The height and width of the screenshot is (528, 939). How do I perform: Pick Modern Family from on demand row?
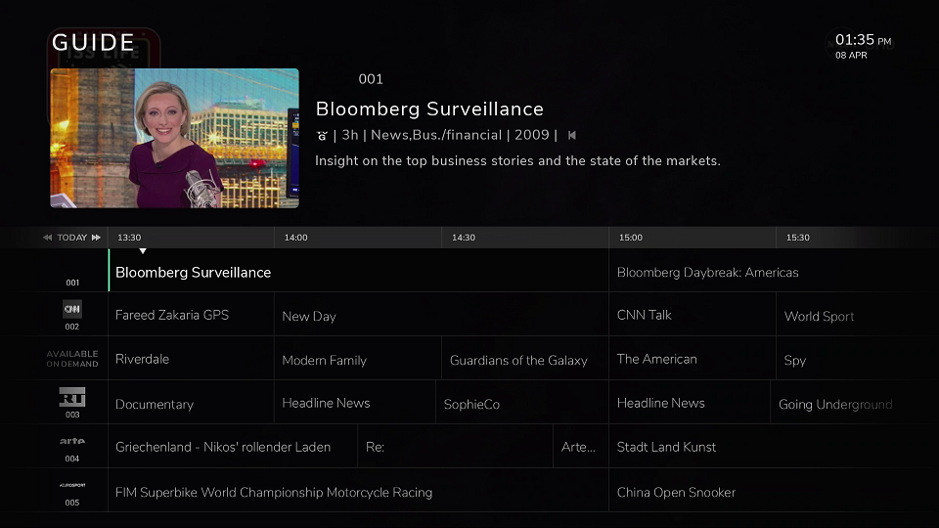324,360
